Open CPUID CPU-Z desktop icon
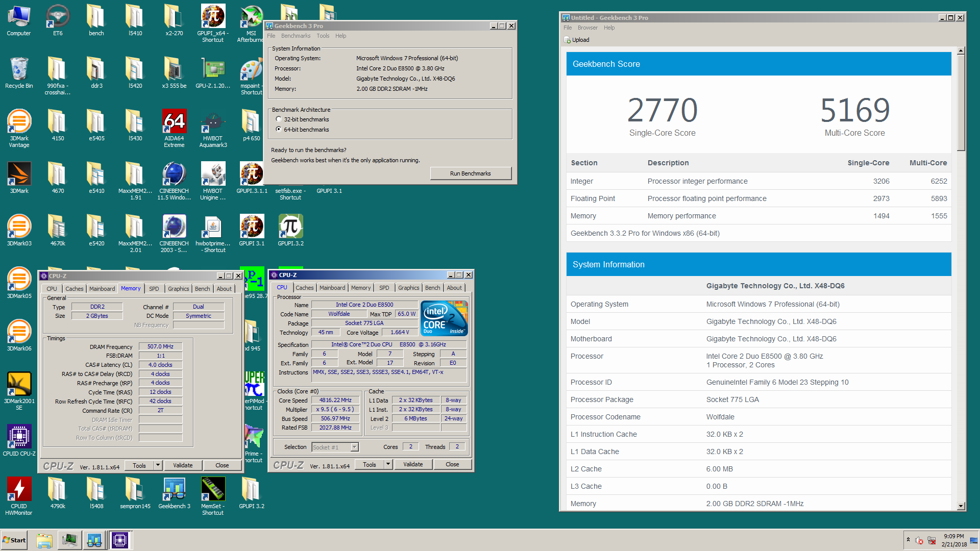This screenshot has width=980, height=551. [x=19, y=441]
